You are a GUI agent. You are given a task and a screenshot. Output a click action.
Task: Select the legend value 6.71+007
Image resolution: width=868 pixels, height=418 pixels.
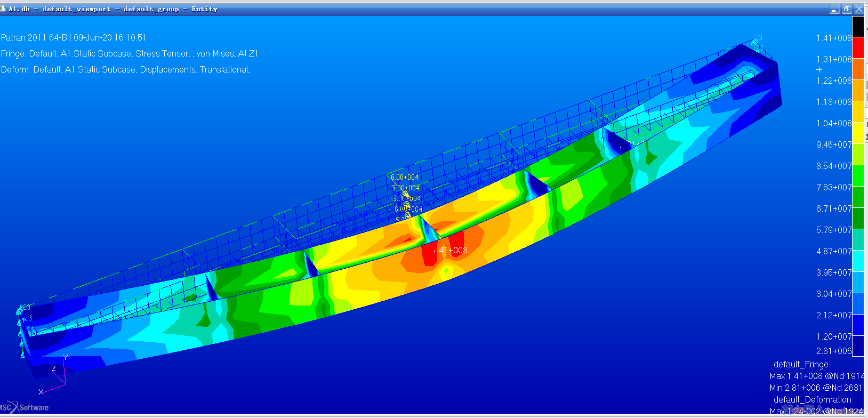click(x=834, y=208)
